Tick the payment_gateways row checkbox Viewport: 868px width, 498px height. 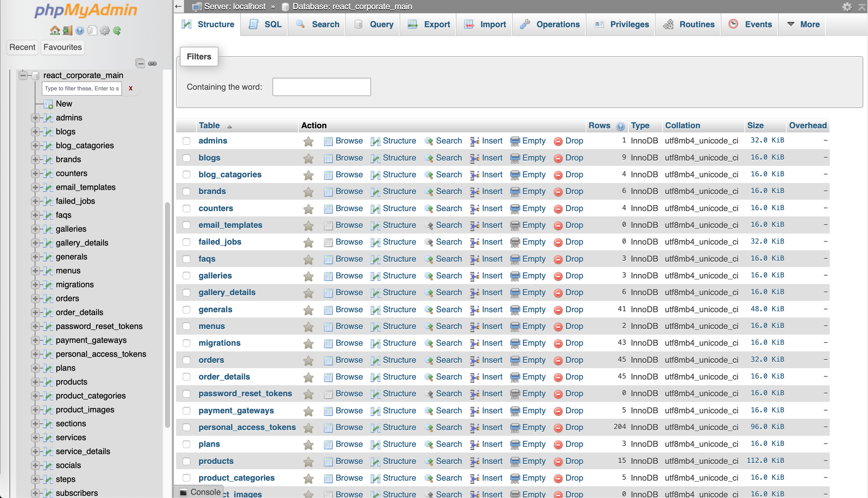186,410
